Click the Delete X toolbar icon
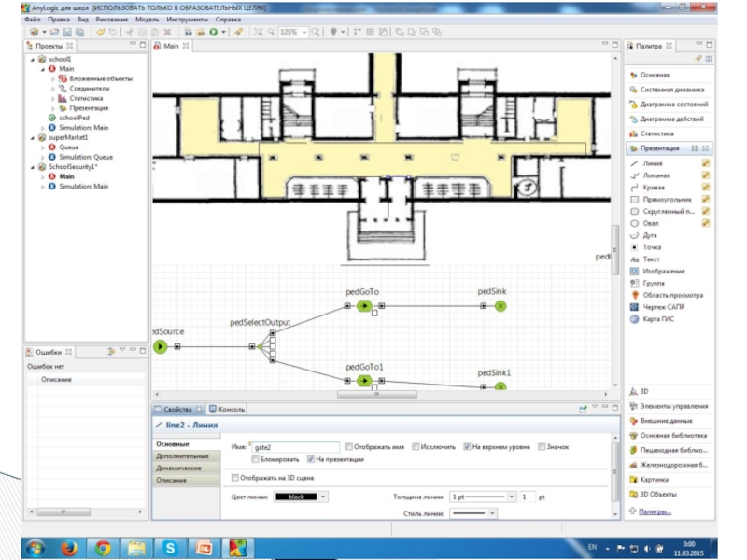Viewport: 747px width, 560px height. coord(167,32)
